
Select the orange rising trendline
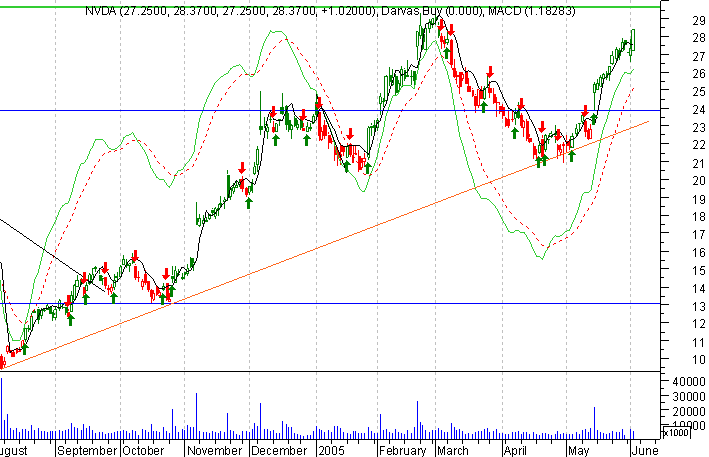coord(326,245)
